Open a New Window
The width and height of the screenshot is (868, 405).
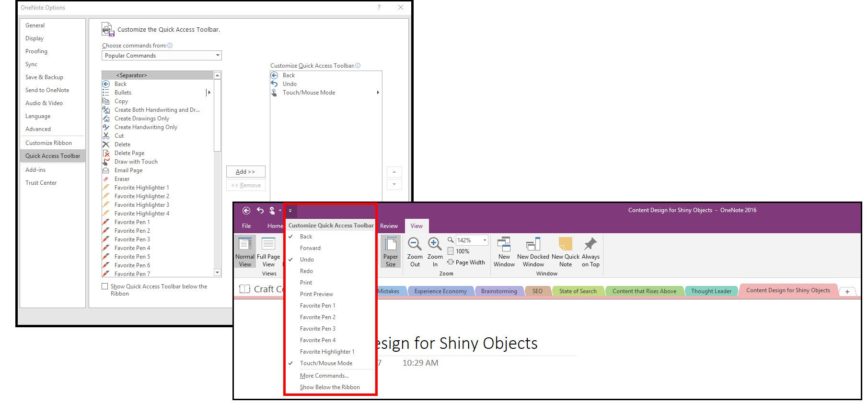pos(504,252)
